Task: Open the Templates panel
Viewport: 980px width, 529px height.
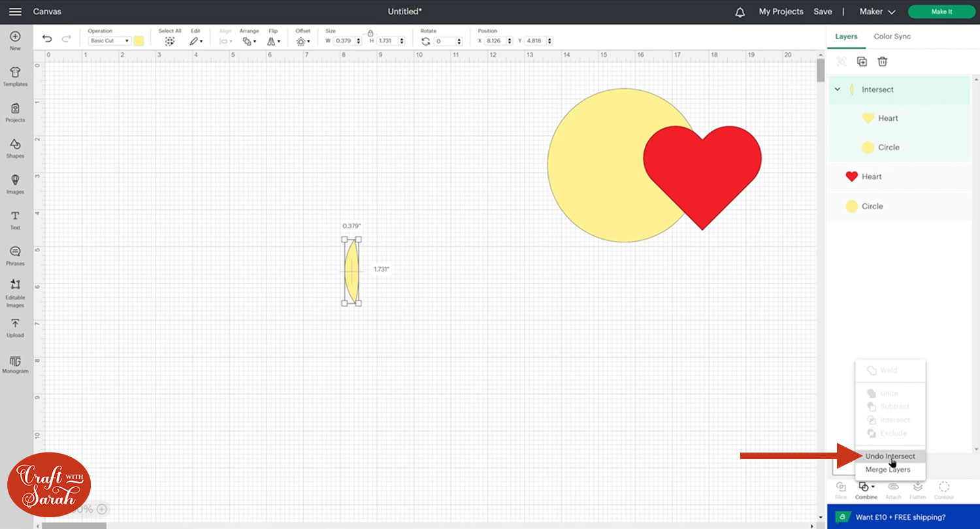Action: (x=15, y=76)
